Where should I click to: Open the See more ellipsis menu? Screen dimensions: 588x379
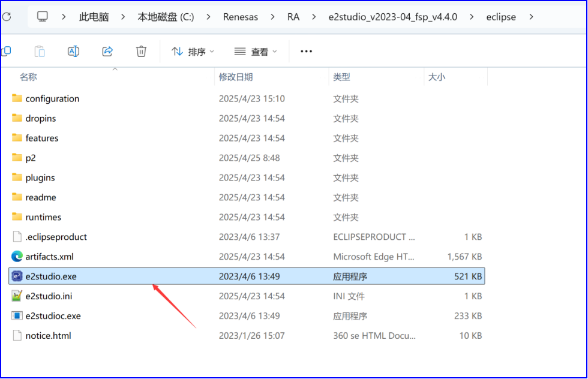307,52
